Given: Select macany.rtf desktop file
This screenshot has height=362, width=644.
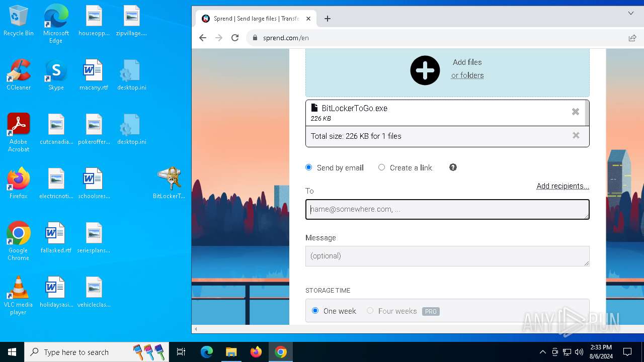Looking at the screenshot, I should pyautogui.click(x=94, y=75).
